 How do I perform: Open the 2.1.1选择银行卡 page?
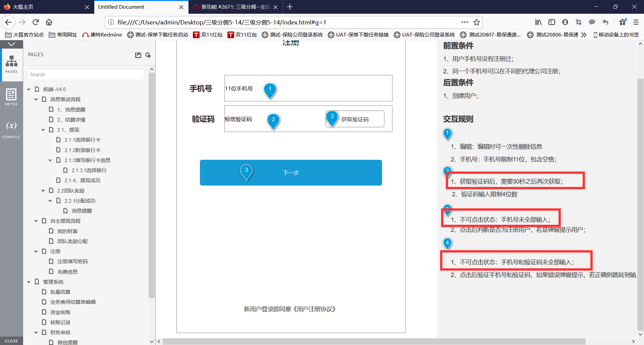83,140
